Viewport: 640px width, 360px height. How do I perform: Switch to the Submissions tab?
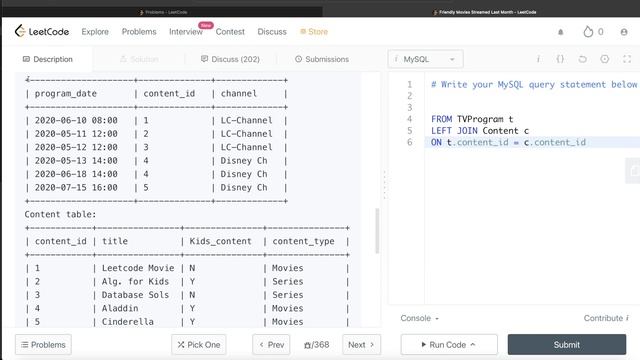tap(322, 59)
